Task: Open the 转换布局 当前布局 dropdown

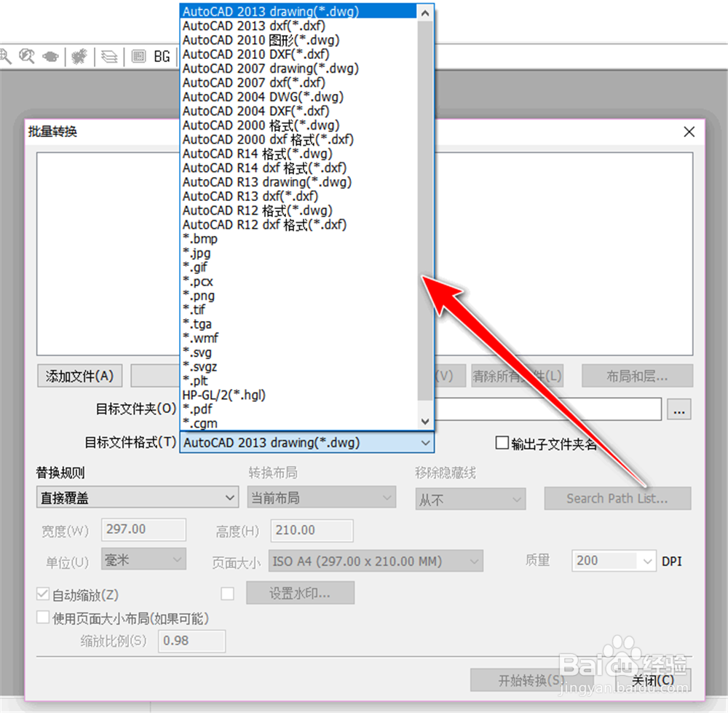Action: coord(321,497)
